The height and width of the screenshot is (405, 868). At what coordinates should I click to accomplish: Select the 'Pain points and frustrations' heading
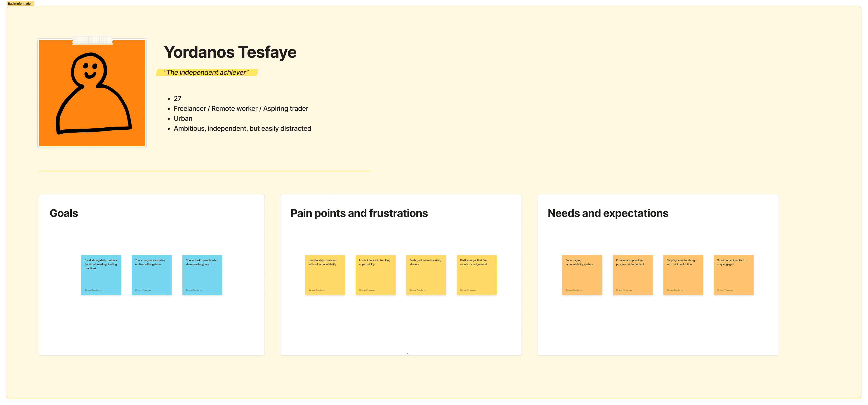click(x=359, y=213)
